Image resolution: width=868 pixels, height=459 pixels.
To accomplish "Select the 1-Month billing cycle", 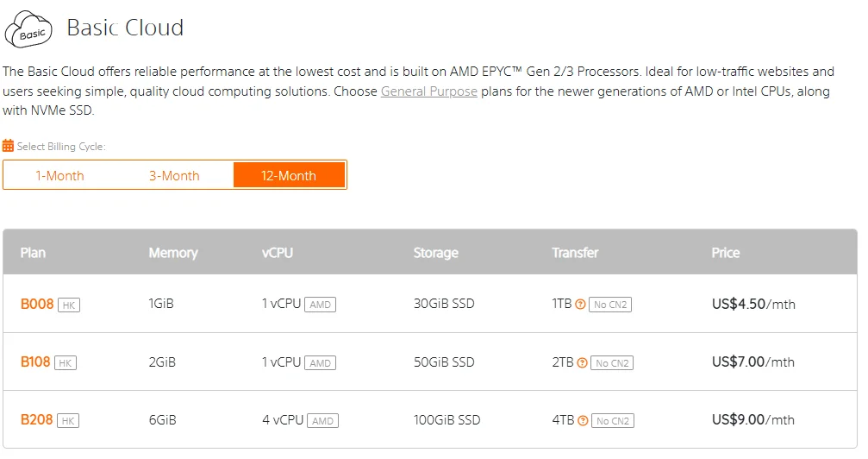I will [59, 176].
